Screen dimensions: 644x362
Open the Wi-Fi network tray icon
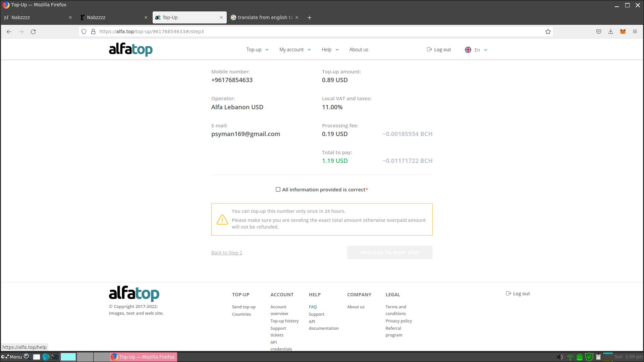click(x=570, y=357)
